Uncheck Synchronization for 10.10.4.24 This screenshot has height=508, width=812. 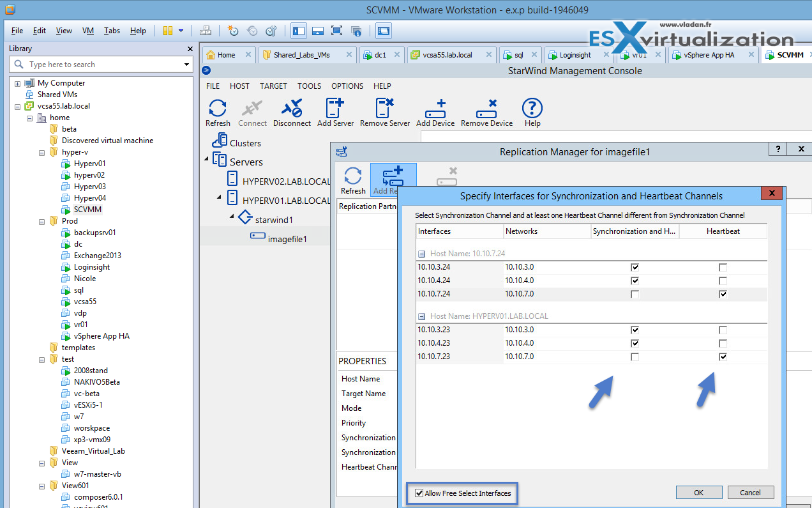[x=635, y=281]
